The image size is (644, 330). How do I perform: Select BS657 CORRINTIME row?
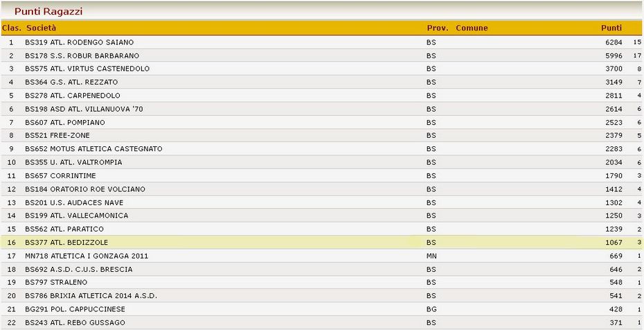pos(322,175)
